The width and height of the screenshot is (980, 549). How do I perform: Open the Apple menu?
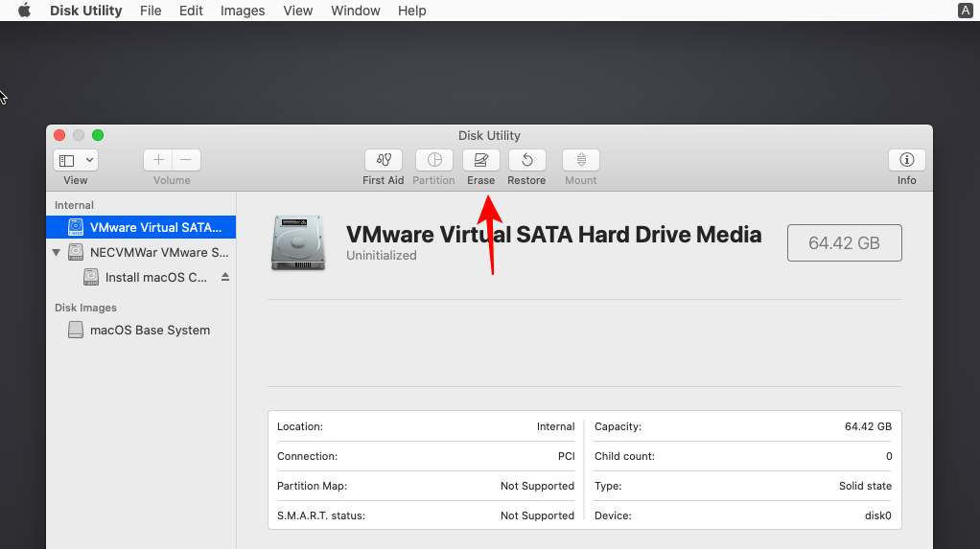(x=24, y=11)
